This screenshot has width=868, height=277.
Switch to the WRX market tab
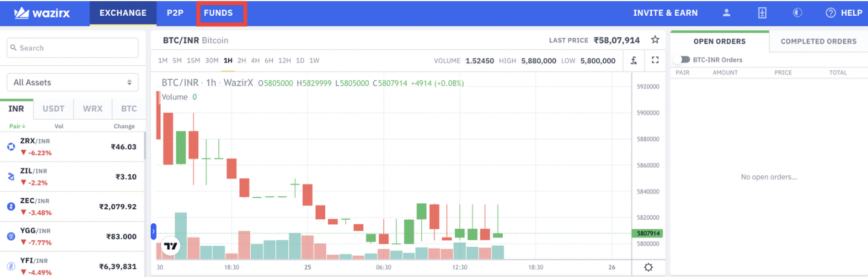click(92, 109)
